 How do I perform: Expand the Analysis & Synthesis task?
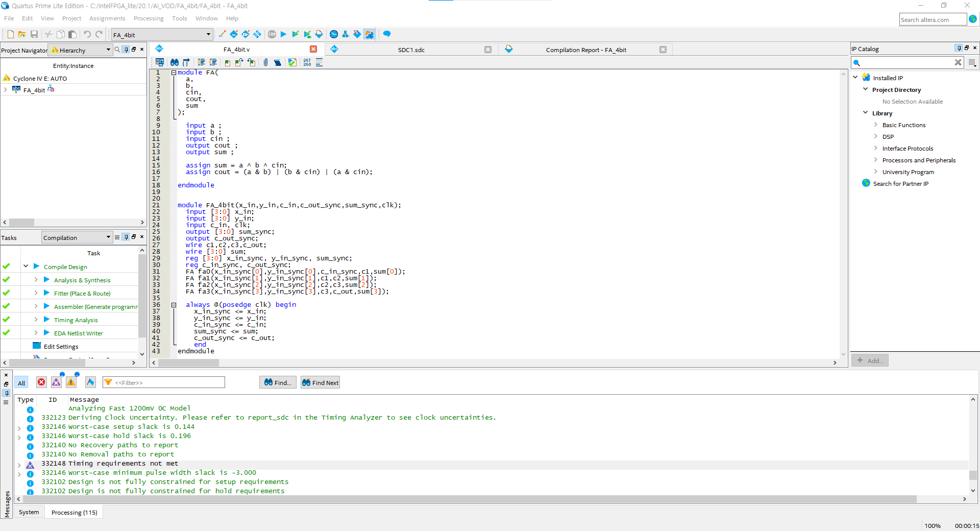pyautogui.click(x=36, y=279)
